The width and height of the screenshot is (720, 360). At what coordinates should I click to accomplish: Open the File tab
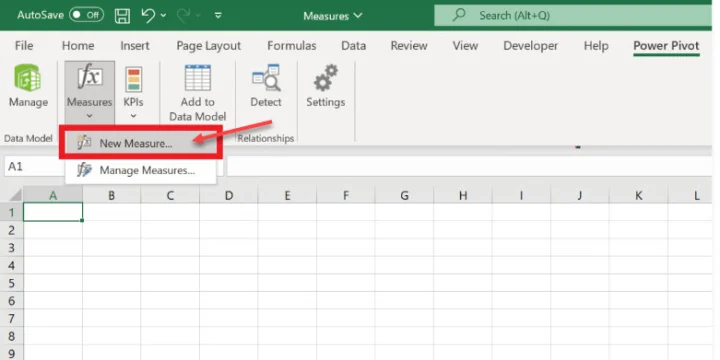[x=24, y=45]
